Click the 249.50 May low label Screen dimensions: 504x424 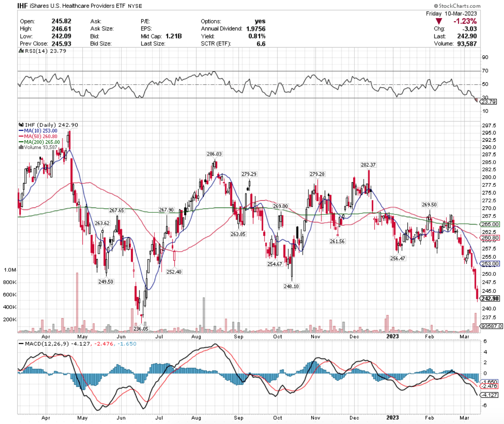pyautogui.click(x=105, y=282)
